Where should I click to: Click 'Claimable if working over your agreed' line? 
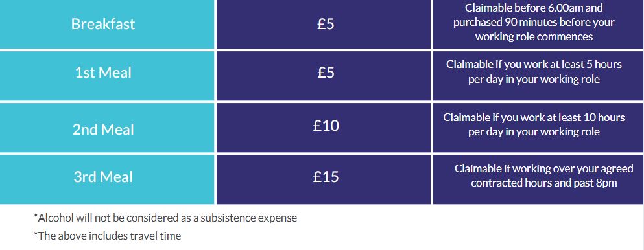pyautogui.click(x=543, y=168)
